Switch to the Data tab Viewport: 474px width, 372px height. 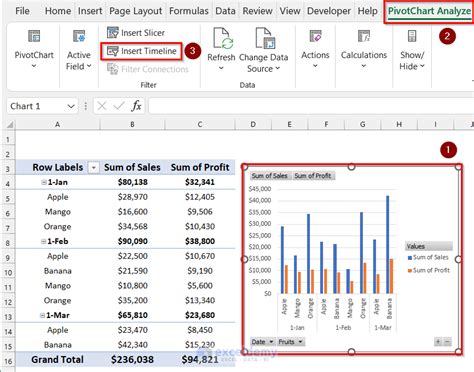click(225, 11)
